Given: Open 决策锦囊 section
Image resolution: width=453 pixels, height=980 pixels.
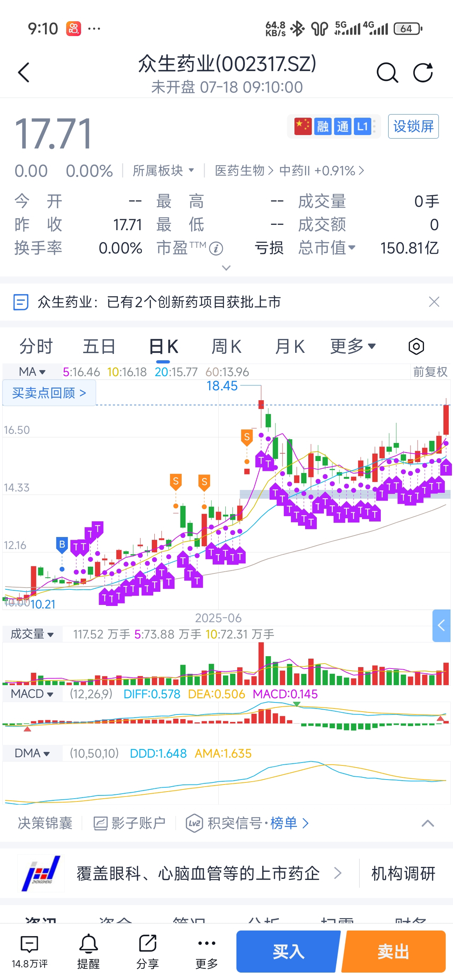Looking at the screenshot, I should [45, 823].
